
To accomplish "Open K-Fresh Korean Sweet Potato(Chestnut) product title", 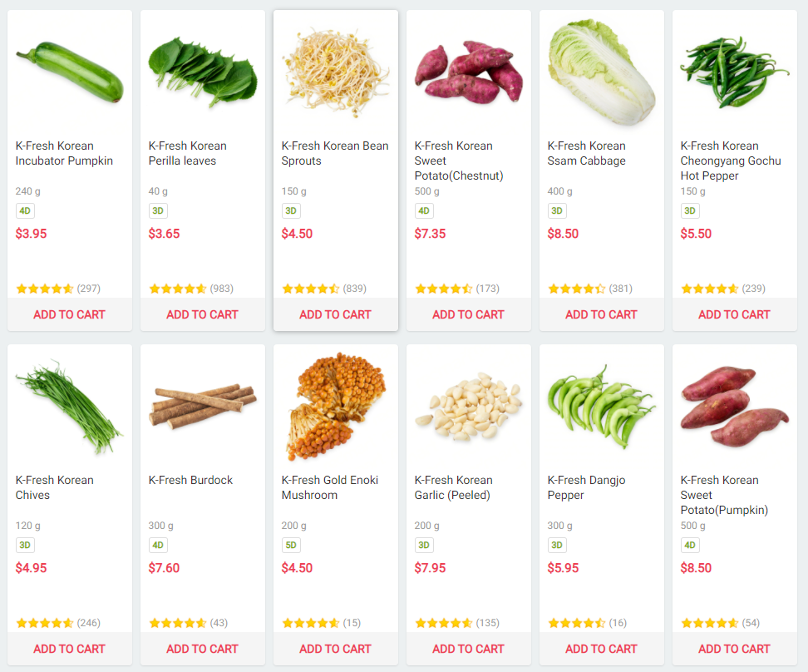I will click(x=459, y=161).
